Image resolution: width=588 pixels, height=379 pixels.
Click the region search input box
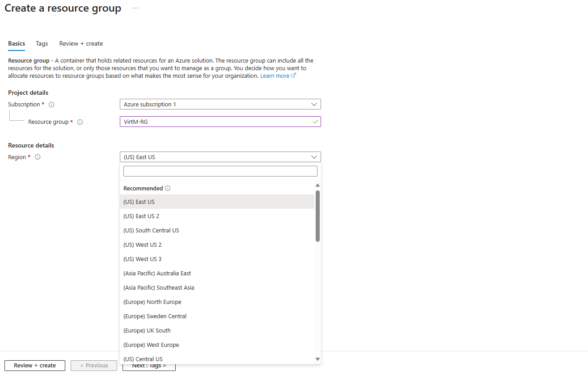click(x=220, y=171)
